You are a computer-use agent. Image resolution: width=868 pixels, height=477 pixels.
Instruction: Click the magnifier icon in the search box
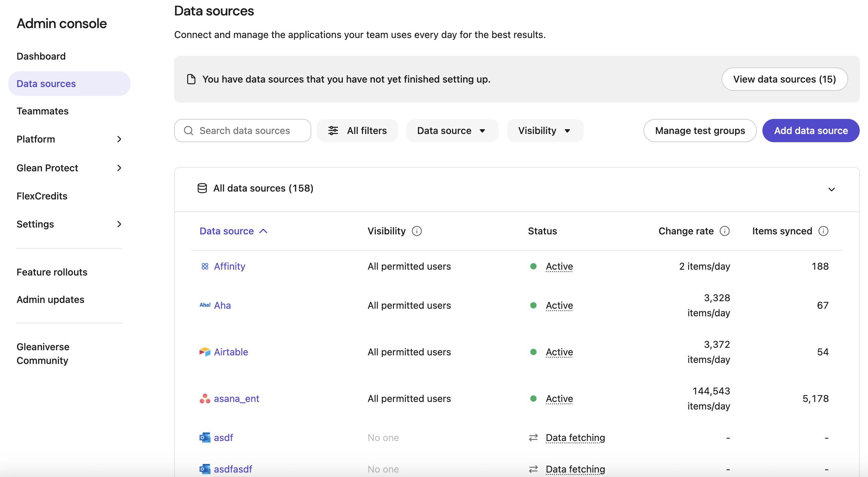coord(189,131)
